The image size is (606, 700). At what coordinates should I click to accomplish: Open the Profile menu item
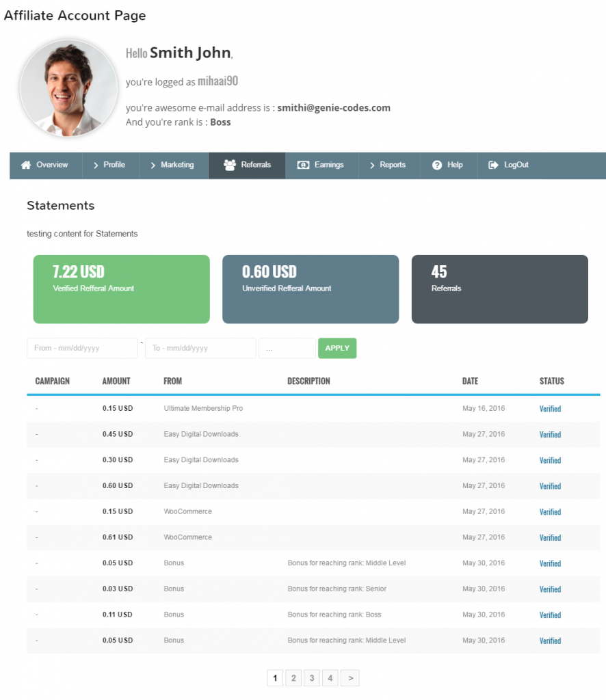click(111, 165)
